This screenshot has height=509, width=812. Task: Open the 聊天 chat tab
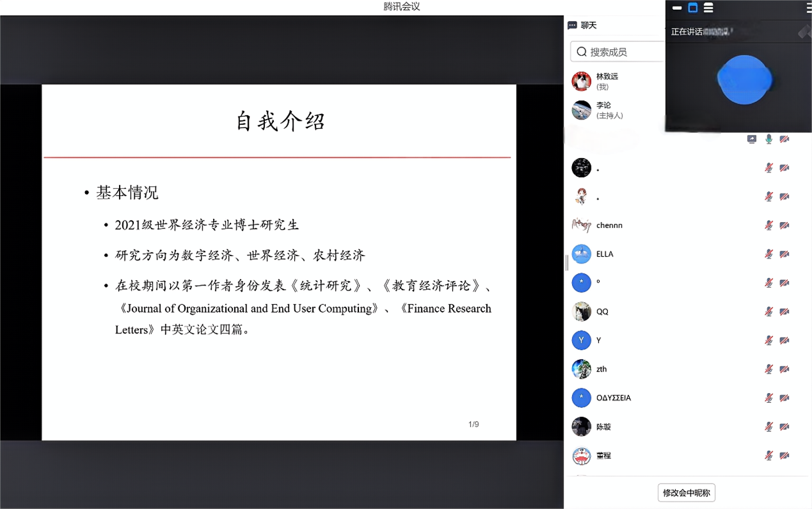[x=588, y=26]
